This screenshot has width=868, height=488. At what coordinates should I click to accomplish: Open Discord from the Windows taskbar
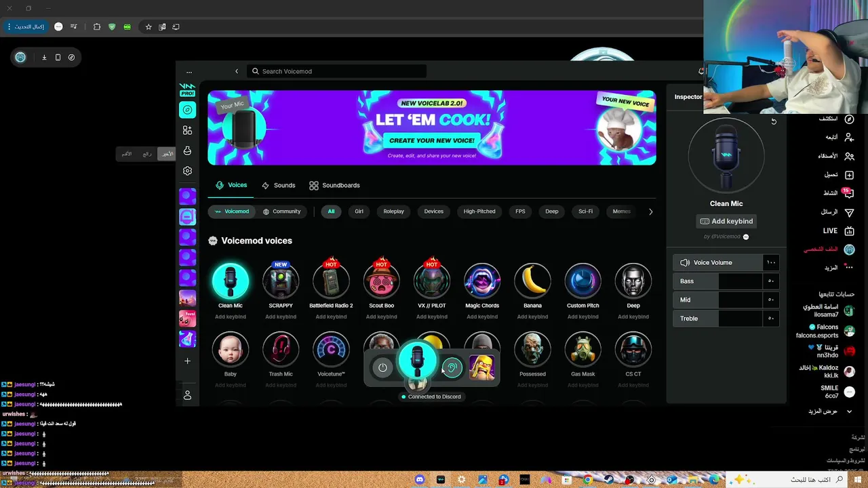(420, 480)
